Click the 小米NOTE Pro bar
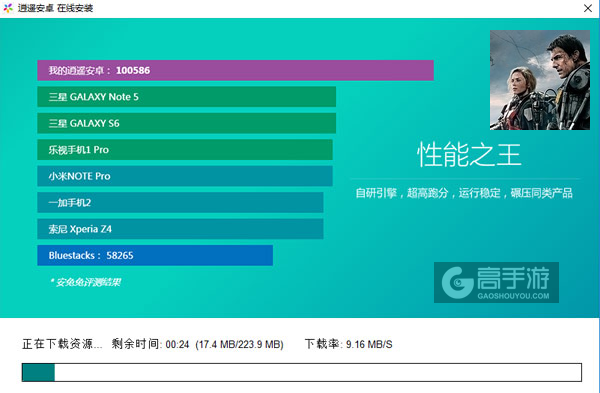The width and height of the screenshot is (600, 393). 185,176
